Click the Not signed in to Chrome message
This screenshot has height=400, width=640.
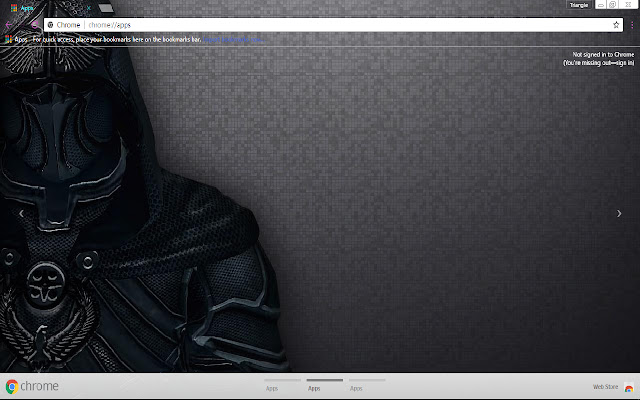click(x=599, y=59)
